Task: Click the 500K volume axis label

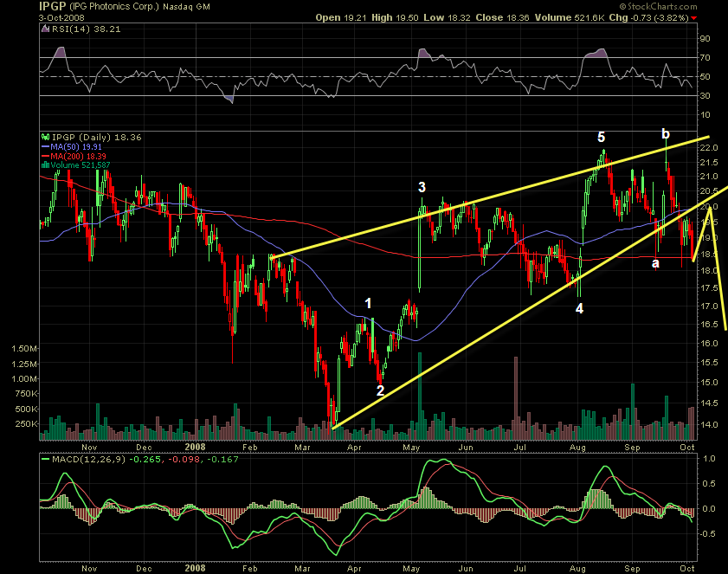Action: 26,410
